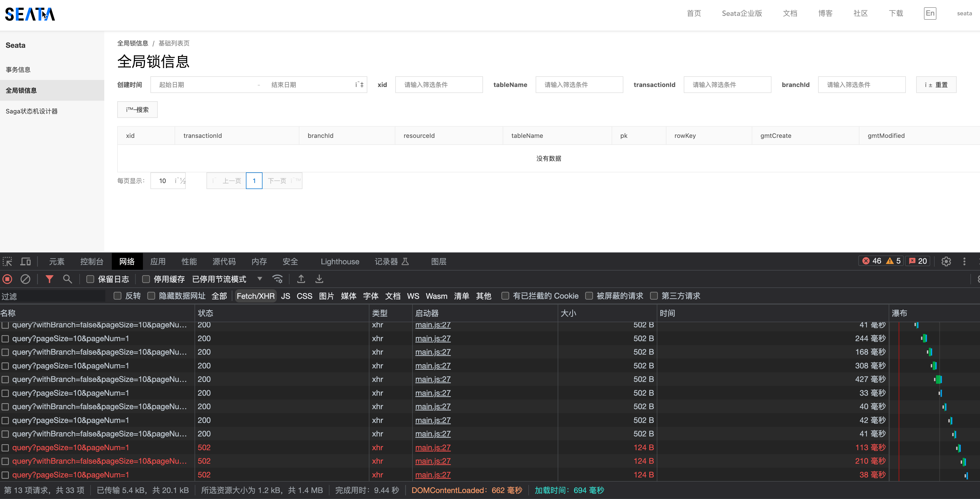Check third-party requests (第三方请求) checkbox
The image size is (980, 499).
point(654,296)
